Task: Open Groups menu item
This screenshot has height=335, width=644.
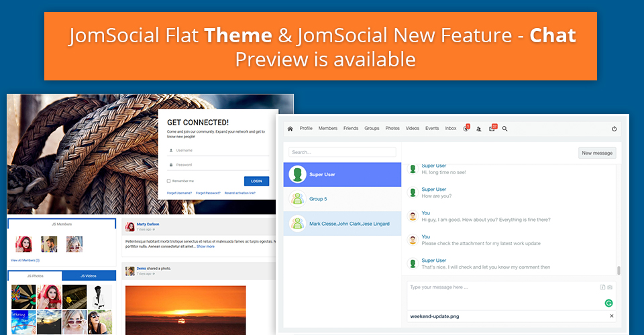Action: tap(372, 129)
